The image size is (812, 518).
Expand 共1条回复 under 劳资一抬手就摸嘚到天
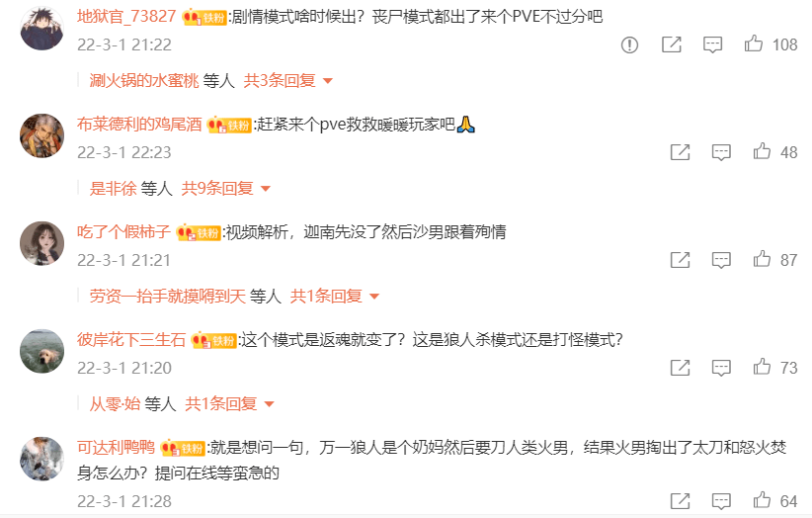pyautogui.click(x=335, y=297)
